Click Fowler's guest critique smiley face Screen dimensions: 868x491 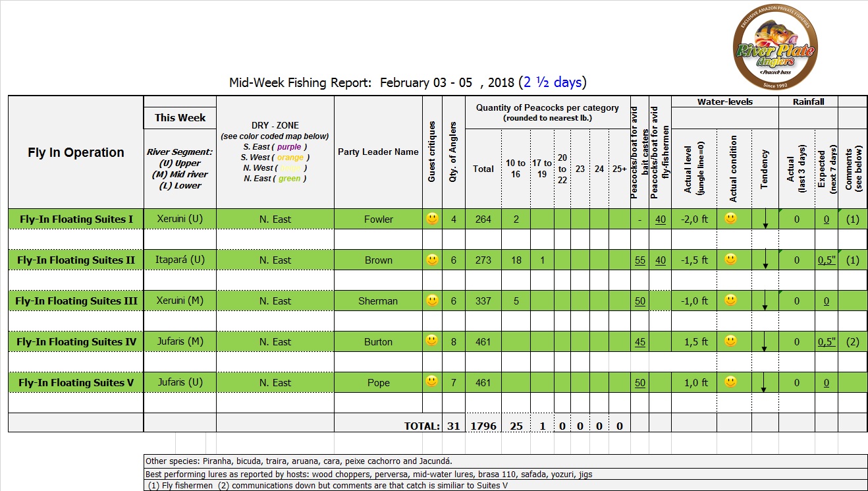click(432, 219)
